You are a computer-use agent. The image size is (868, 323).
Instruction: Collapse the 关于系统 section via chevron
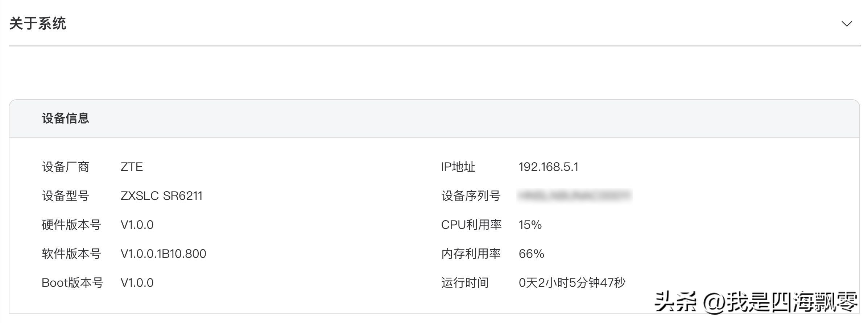click(x=848, y=23)
